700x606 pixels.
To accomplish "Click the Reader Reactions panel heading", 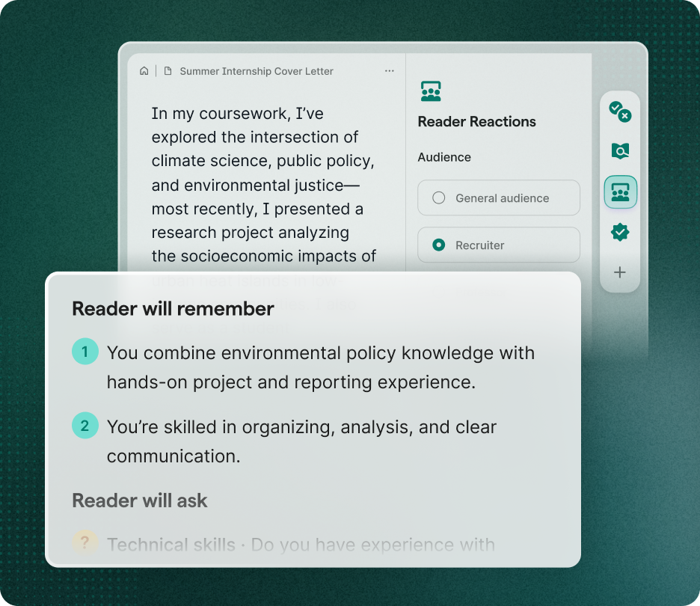I will point(476,121).
